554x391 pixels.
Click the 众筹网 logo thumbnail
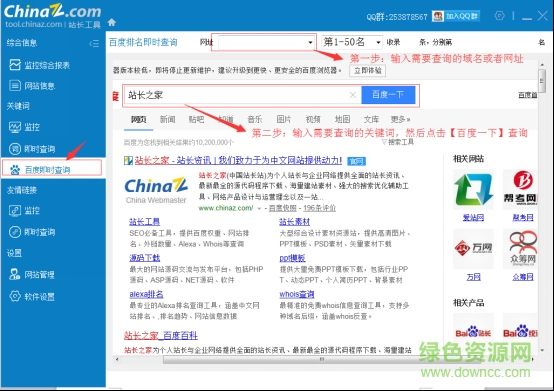(520, 249)
